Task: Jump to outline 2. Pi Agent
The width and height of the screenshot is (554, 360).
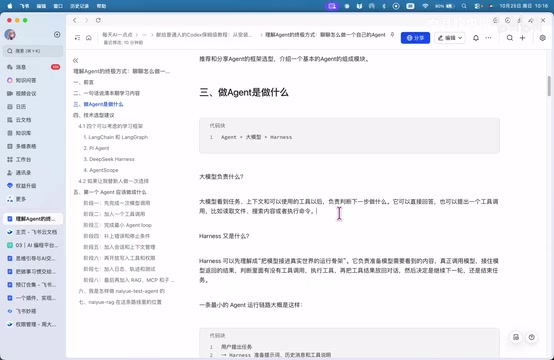Action: coord(96,148)
